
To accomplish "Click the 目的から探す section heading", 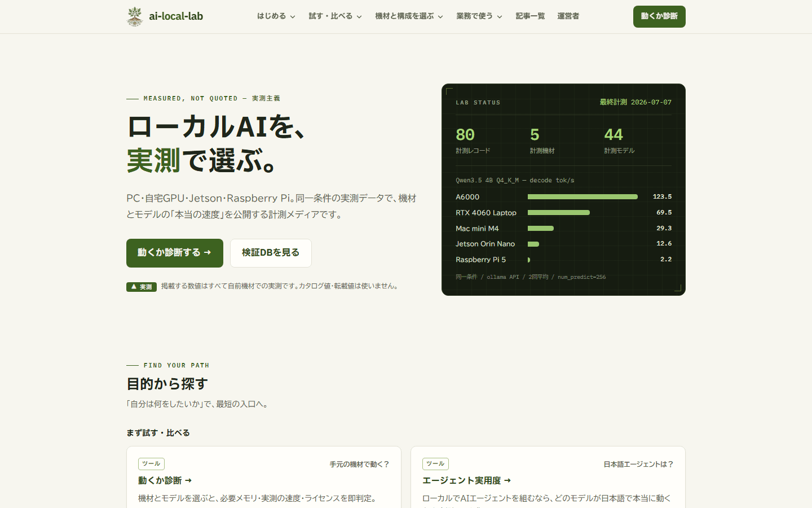I will point(167,384).
